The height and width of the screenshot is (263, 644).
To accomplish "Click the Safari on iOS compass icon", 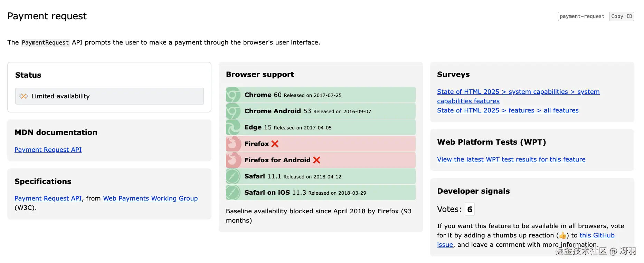I will (x=233, y=193).
